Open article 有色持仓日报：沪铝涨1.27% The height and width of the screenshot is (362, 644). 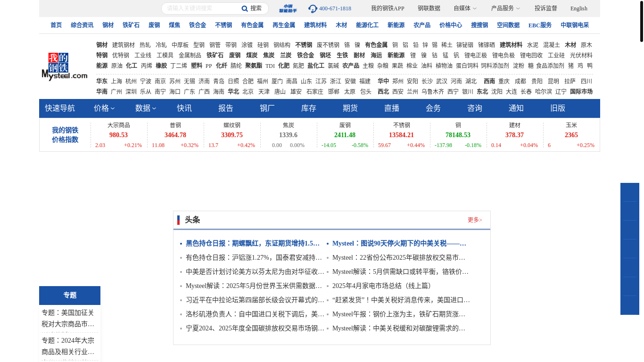[254, 258]
